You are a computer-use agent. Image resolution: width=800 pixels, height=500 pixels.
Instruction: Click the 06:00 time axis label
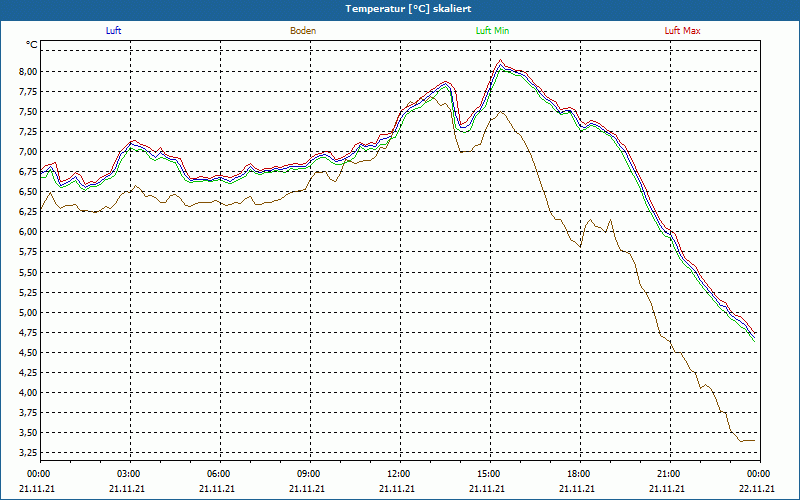(218, 474)
